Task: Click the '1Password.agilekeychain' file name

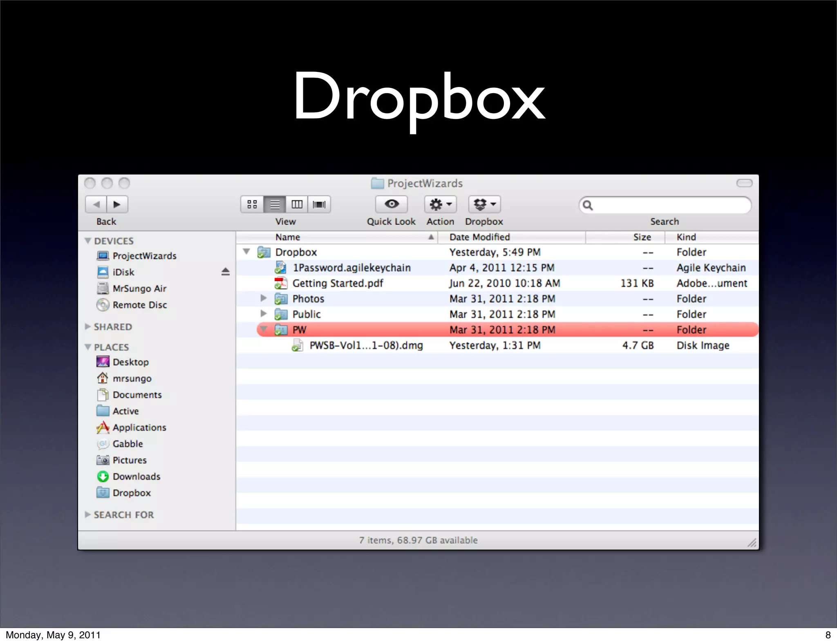Action: coord(352,268)
